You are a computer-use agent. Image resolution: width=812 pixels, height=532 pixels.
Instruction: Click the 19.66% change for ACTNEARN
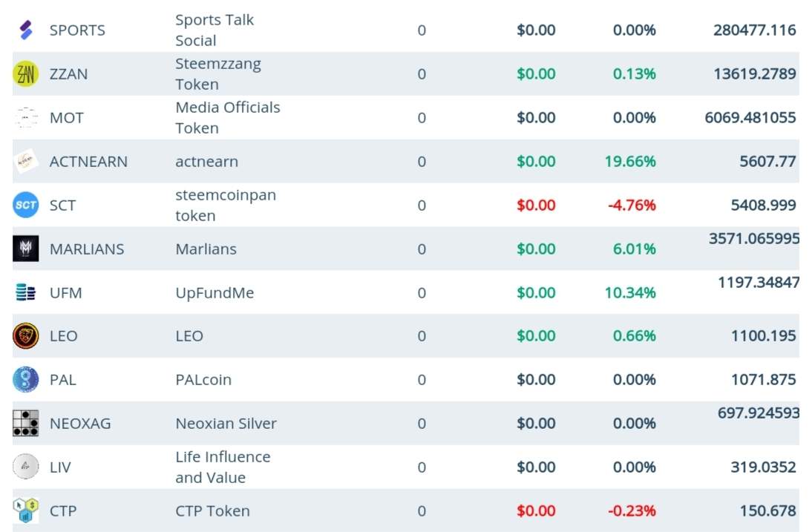[x=630, y=162]
